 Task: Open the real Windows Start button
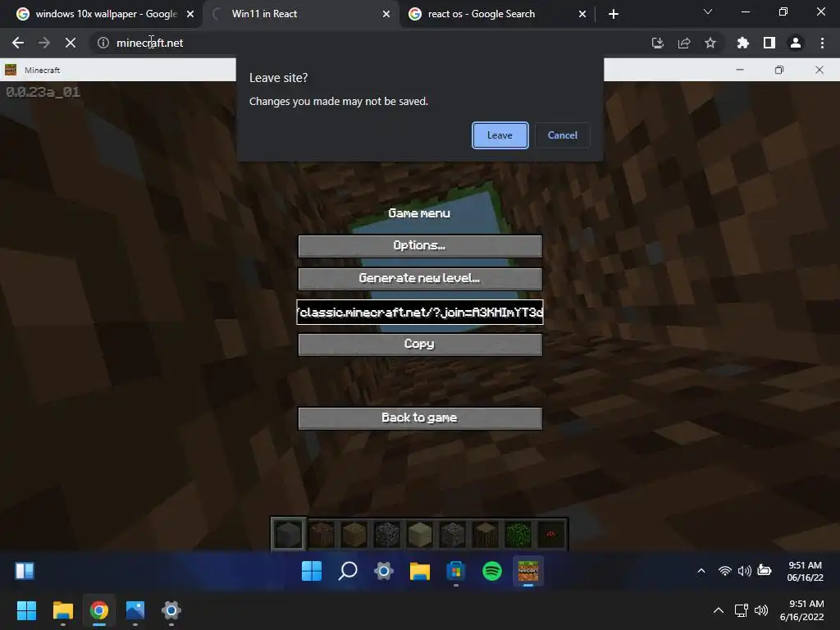pos(26,610)
